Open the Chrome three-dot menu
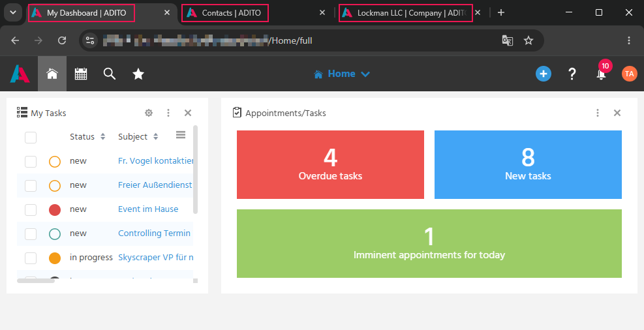644x330 pixels. pyautogui.click(x=629, y=40)
